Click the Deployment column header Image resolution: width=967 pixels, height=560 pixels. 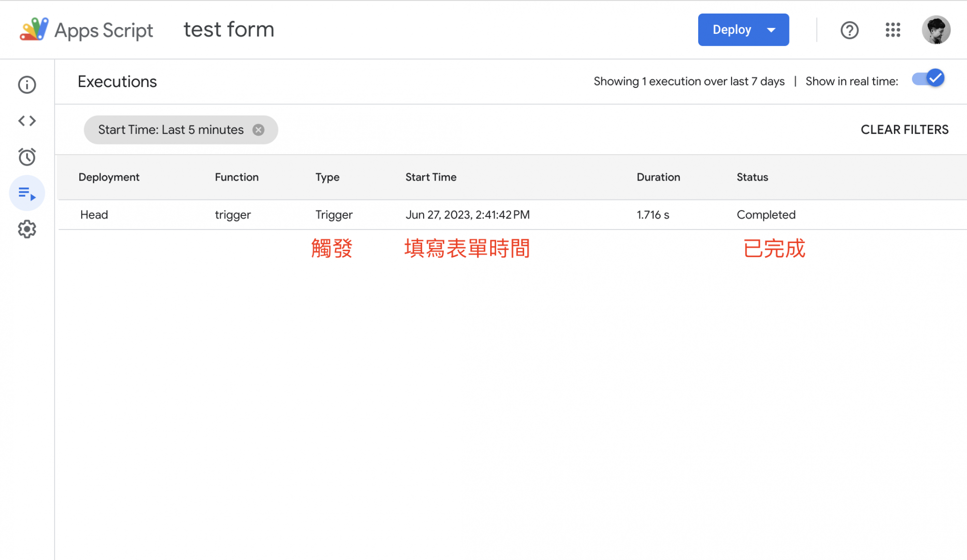point(109,177)
